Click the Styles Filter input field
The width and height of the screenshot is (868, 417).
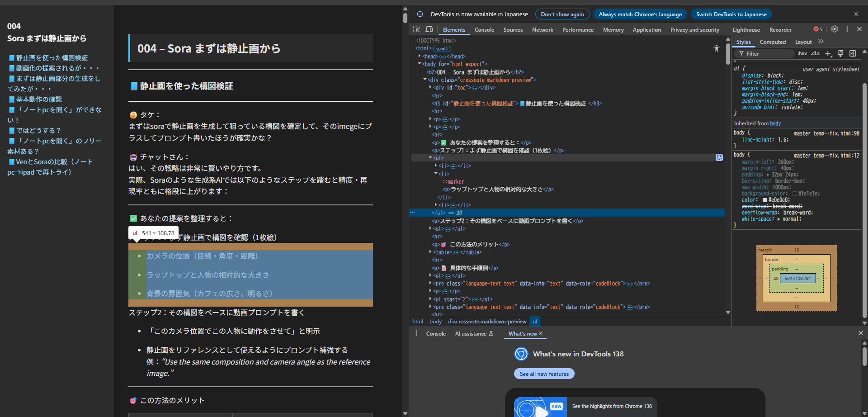(x=769, y=53)
